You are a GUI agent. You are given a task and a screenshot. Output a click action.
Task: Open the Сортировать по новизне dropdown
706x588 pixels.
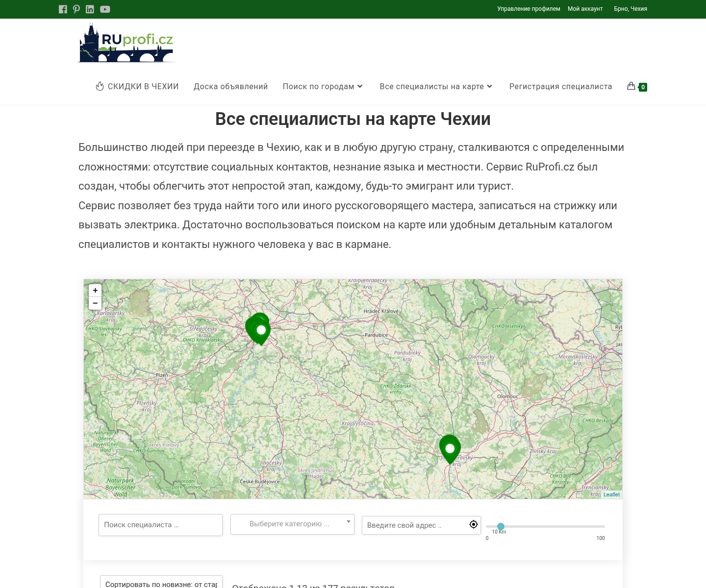[161, 583]
